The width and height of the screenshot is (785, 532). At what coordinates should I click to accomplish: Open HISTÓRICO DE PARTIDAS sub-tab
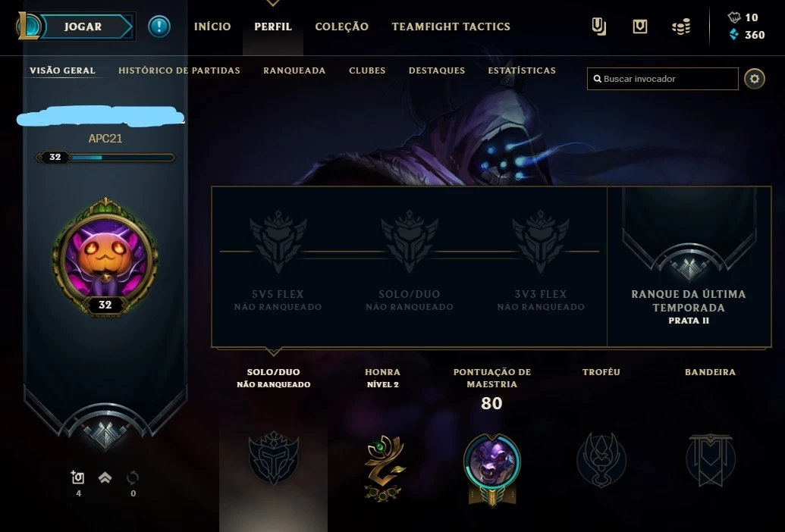pyautogui.click(x=179, y=70)
